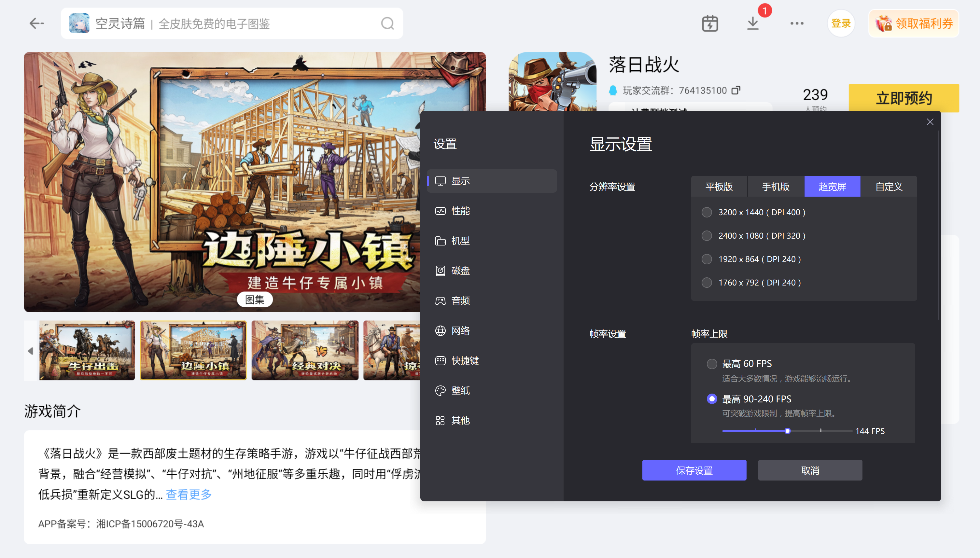Image resolution: width=980 pixels, height=558 pixels.
Task: Expand description with 查看更多
Action: [x=189, y=495]
